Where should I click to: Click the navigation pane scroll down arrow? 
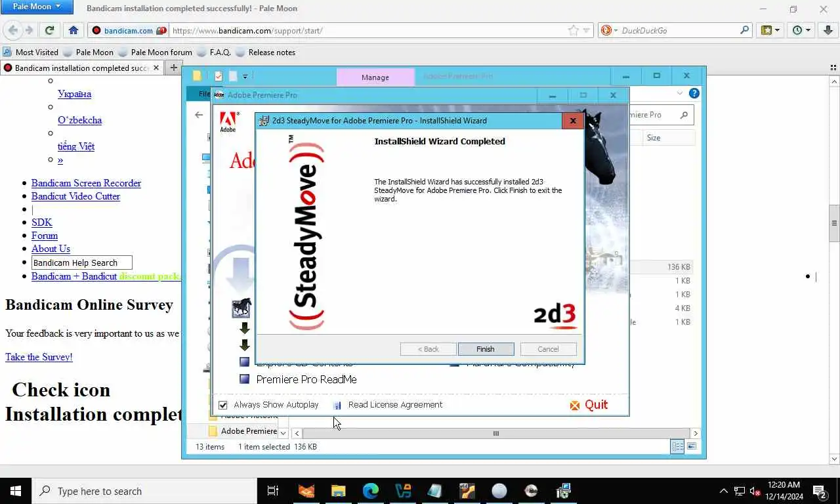coord(283,433)
